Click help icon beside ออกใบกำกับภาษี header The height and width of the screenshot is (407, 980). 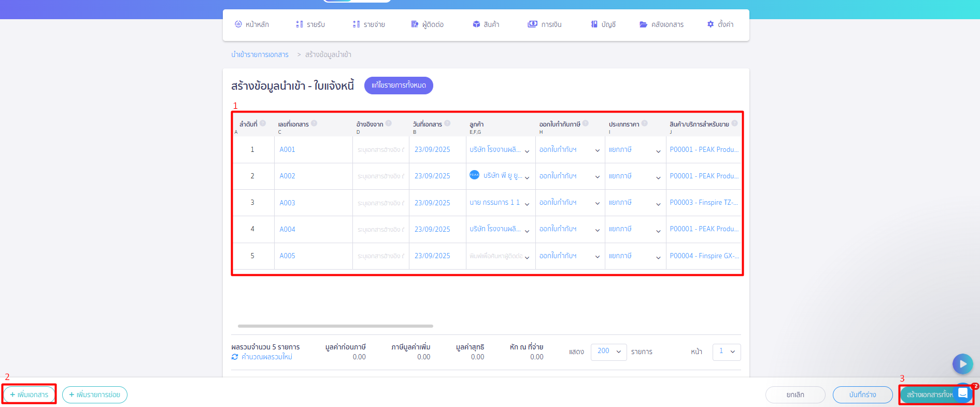pos(586,123)
